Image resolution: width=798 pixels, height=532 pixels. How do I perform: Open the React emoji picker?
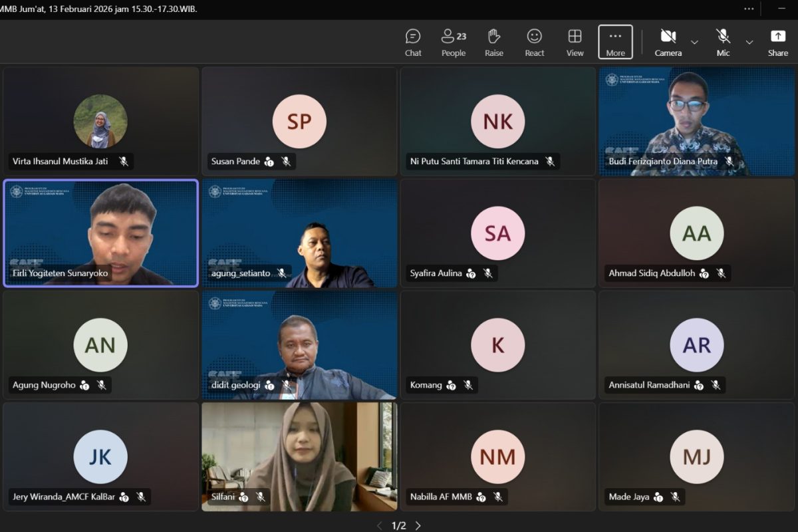pyautogui.click(x=534, y=43)
